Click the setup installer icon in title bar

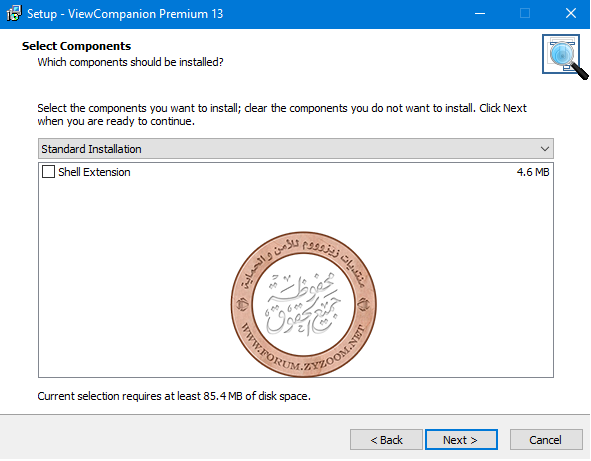coord(14,14)
